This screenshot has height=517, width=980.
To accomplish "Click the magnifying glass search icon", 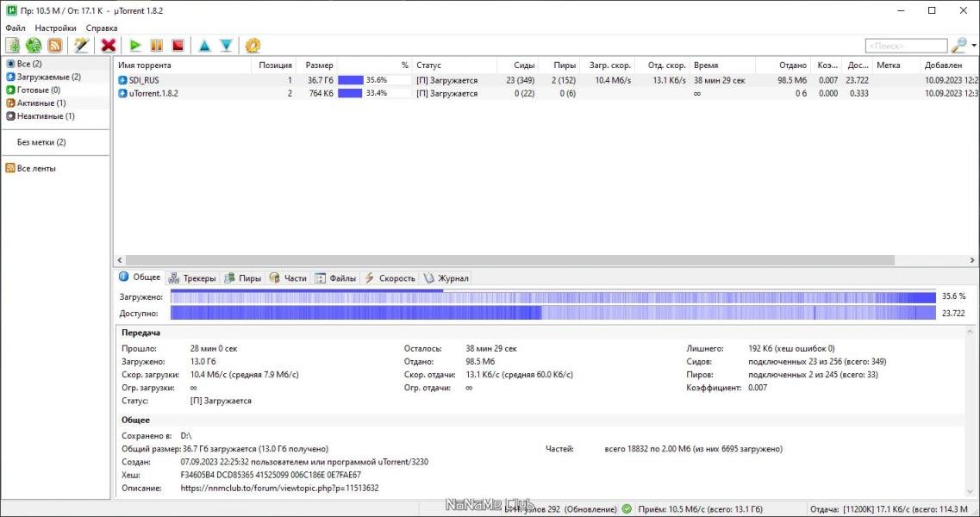I will pyautogui.click(x=958, y=46).
